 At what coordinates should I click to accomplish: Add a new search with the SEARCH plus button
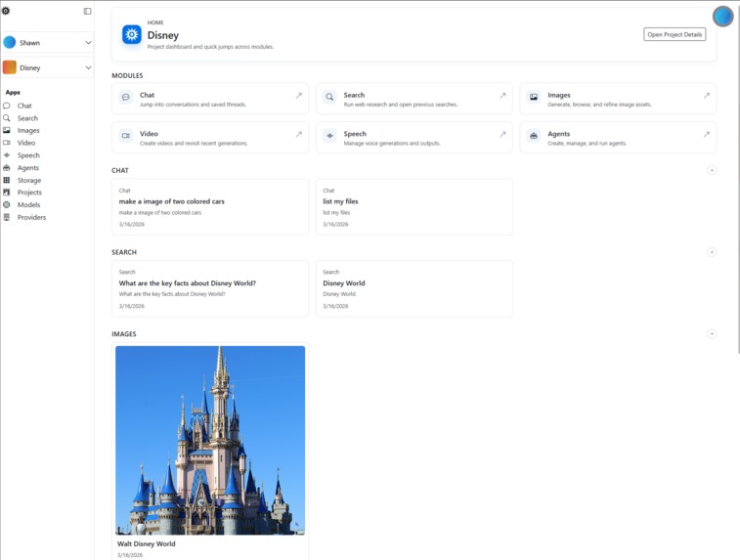(712, 252)
